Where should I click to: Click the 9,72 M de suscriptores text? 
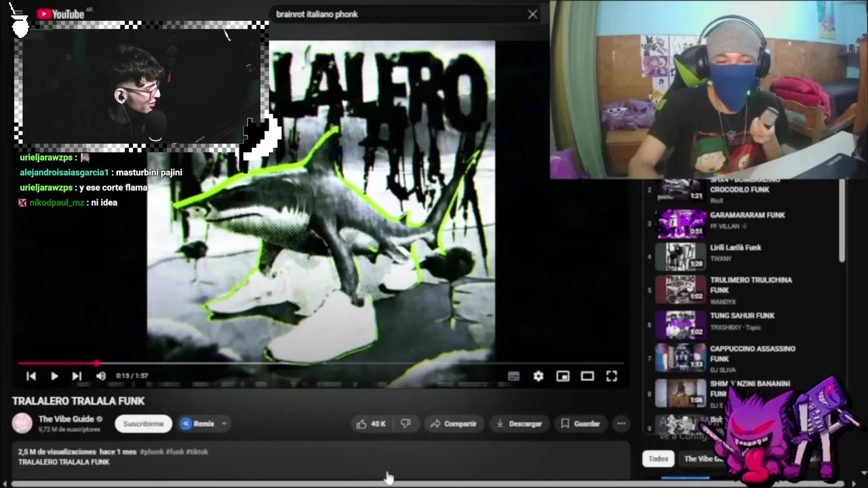click(x=69, y=430)
